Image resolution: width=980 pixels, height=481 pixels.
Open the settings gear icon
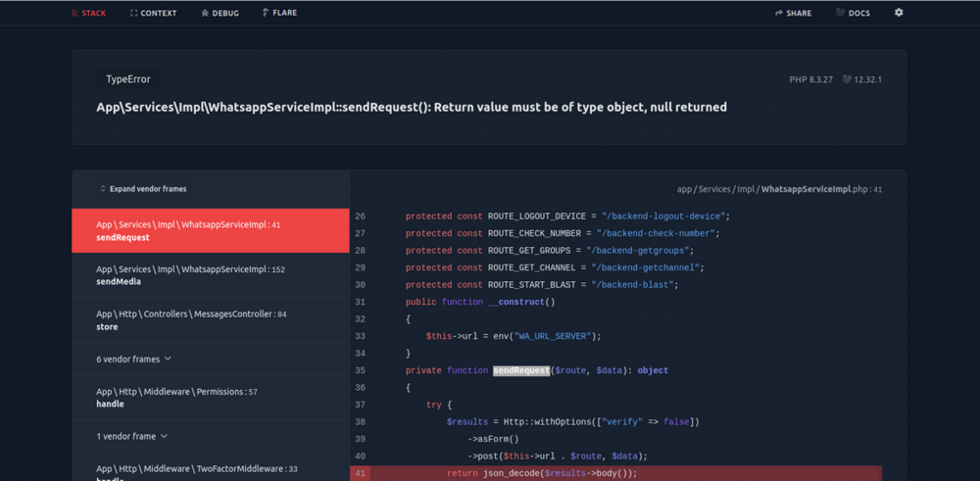tap(899, 13)
